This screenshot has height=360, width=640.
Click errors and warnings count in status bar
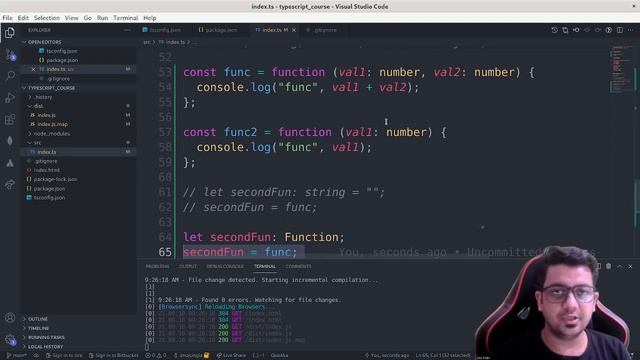[x=156, y=356]
